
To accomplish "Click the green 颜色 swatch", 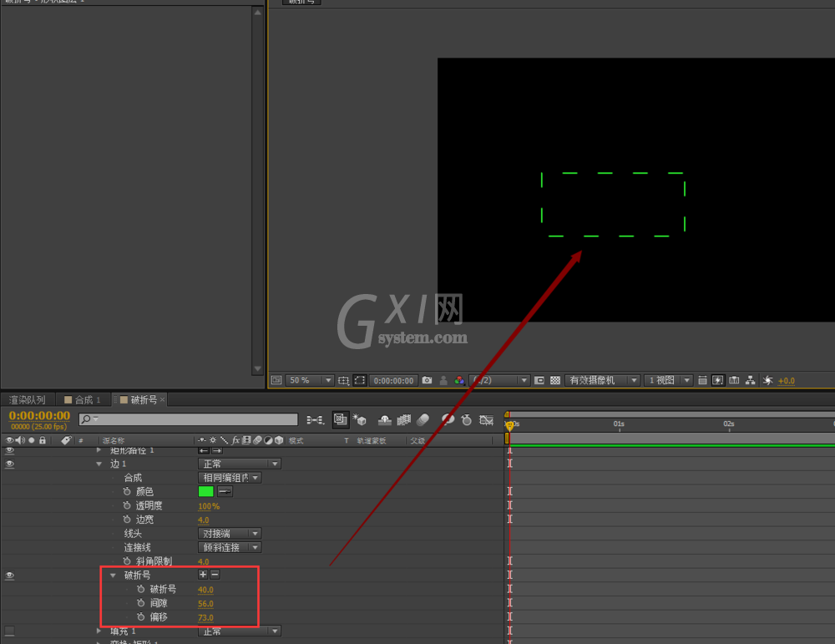I will [x=205, y=491].
